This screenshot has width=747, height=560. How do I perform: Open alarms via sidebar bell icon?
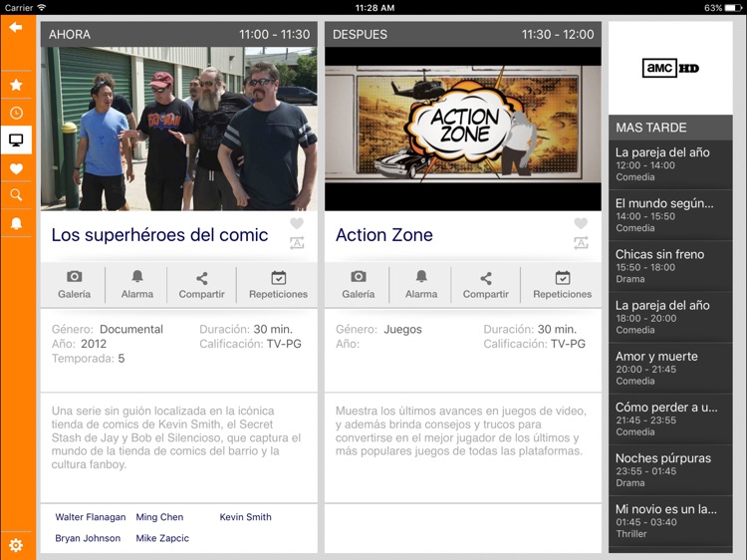click(x=16, y=223)
